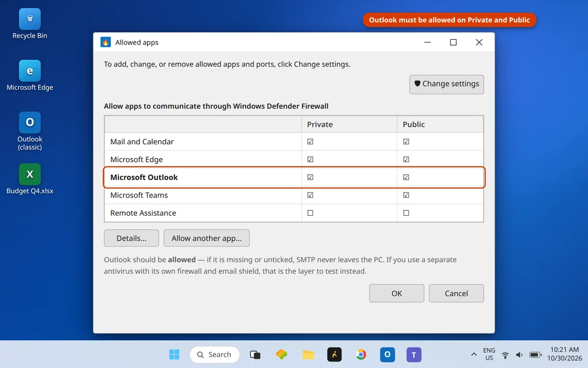Open the Windows Start menu
This screenshot has width=588, height=368.
174,354
